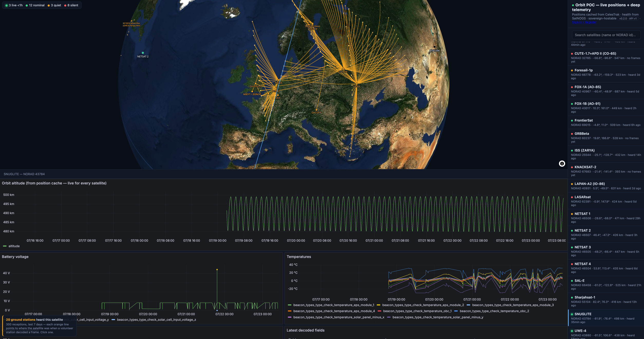The height and width of the screenshot is (339, 644).
Task: Select LAPAN-A2 (IO-86) in satellite list
Action: (606, 186)
